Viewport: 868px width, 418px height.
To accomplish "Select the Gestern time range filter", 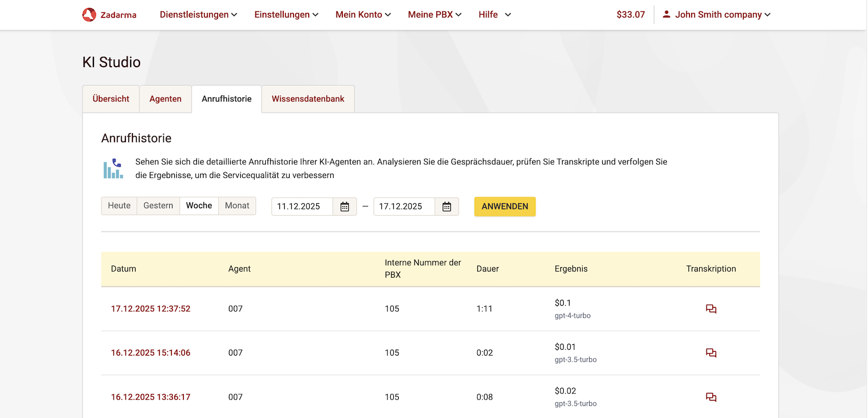I will (158, 206).
